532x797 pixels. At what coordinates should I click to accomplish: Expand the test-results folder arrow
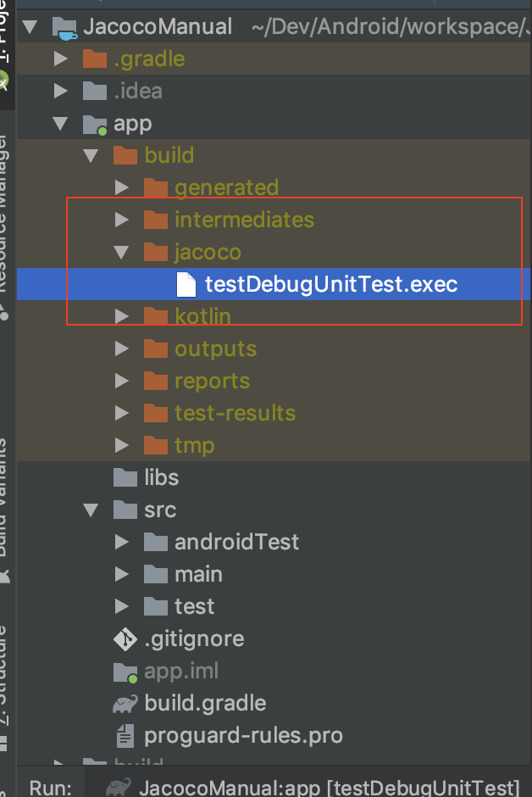coord(122,413)
